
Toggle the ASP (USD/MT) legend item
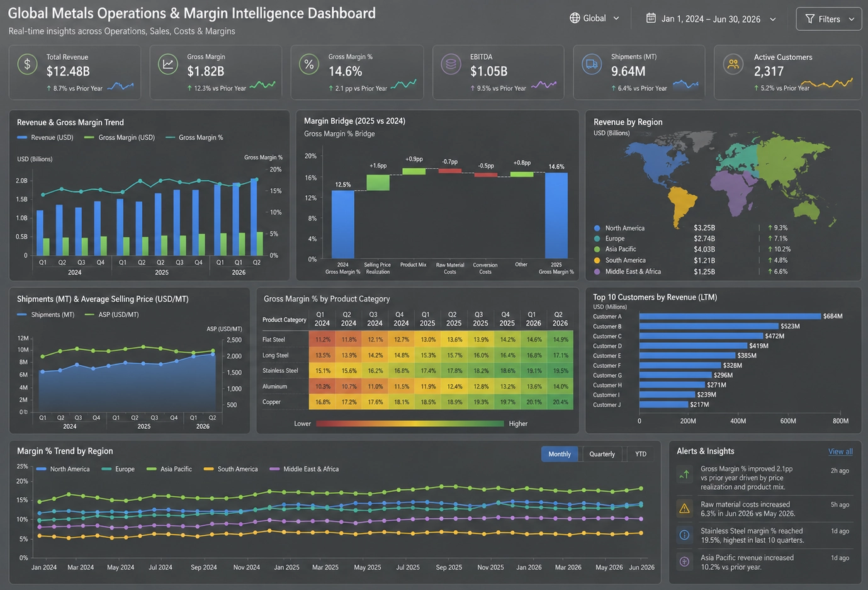pos(112,314)
